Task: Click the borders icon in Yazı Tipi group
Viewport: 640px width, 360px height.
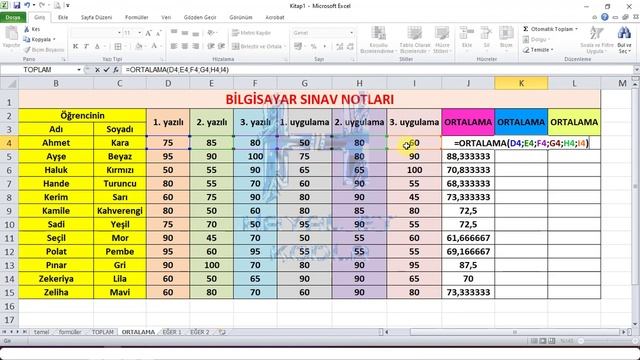Action: (118, 47)
